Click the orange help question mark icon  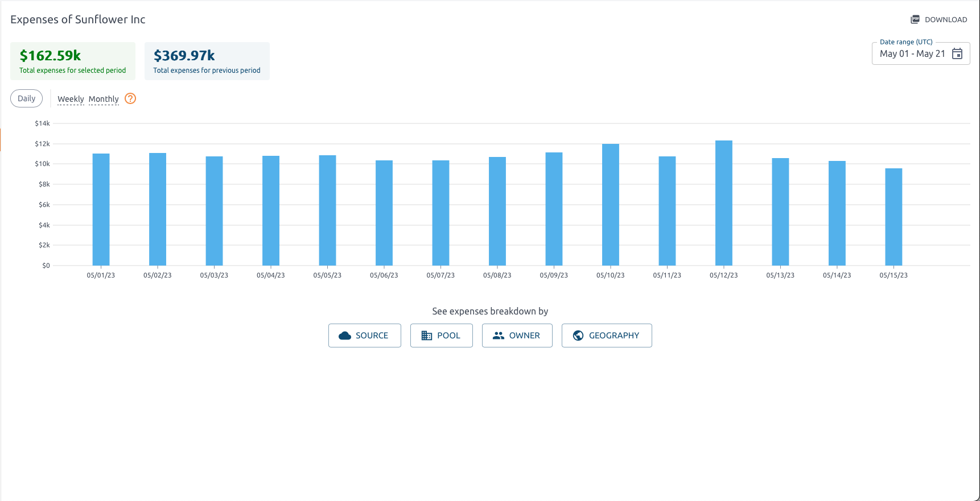tap(130, 98)
